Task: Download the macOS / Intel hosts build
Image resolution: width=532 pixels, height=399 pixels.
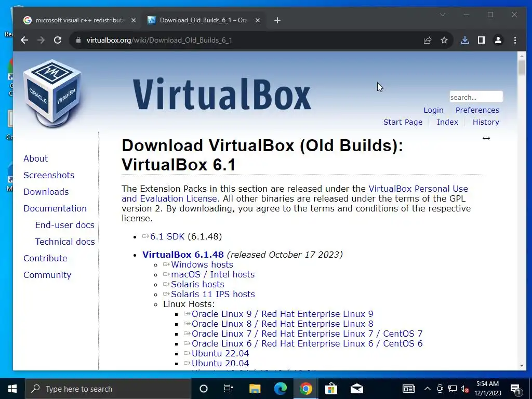Action: point(212,274)
